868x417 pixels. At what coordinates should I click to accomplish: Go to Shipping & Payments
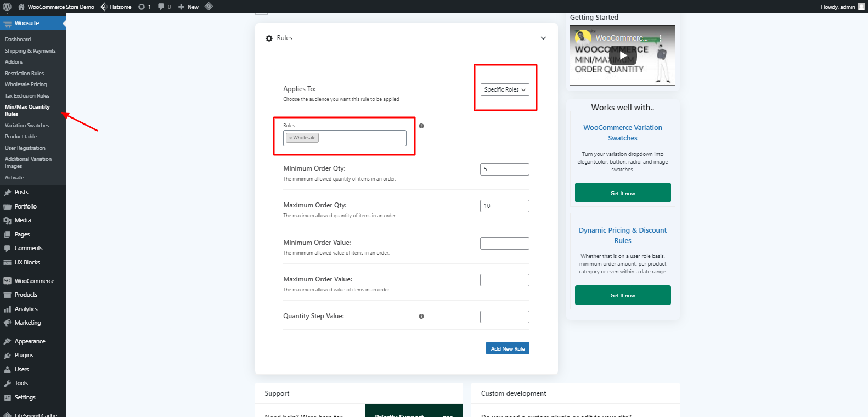tap(30, 51)
